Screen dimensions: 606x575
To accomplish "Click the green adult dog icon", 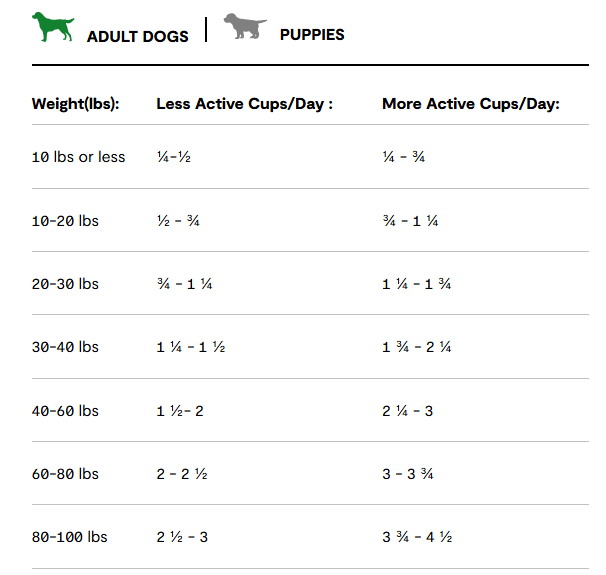I will (53, 27).
